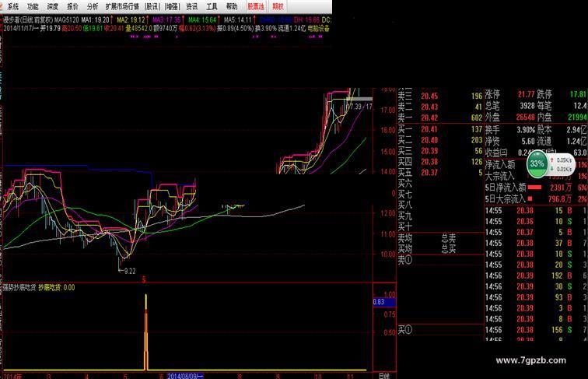Click the 5日大宗流入 red bar

tap(531, 198)
